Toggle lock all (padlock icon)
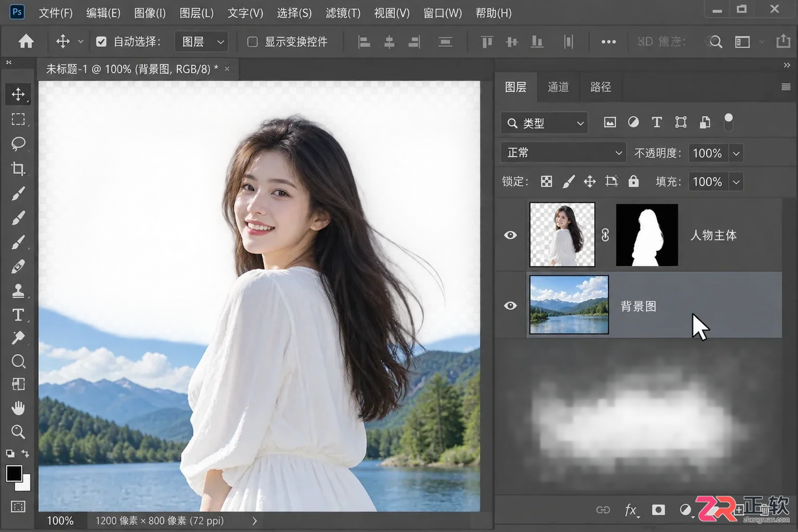 (x=633, y=181)
